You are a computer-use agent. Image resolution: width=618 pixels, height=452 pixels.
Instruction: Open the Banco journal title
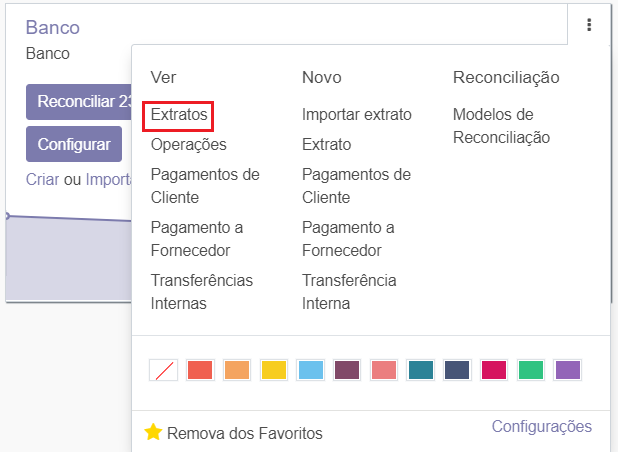click(x=52, y=27)
